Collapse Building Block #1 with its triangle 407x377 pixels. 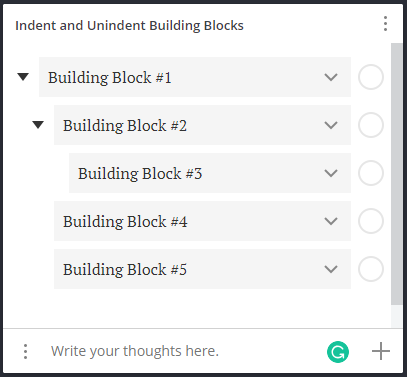click(23, 77)
